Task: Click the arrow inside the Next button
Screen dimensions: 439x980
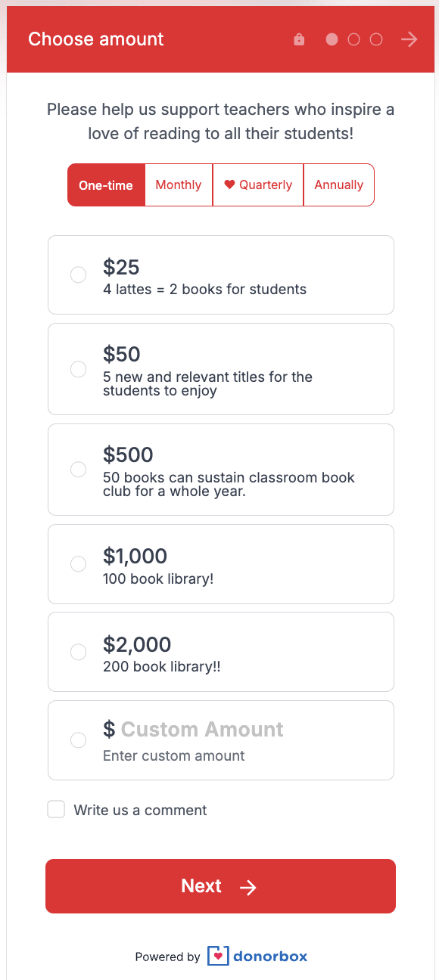Action: [248, 887]
